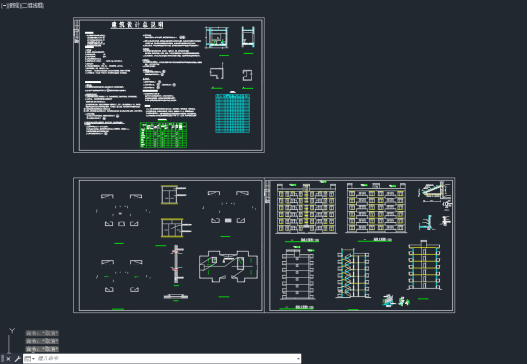Screen dimensions: 527x364
Task: Grab the command line drag handle
Action: click(x=2, y=359)
